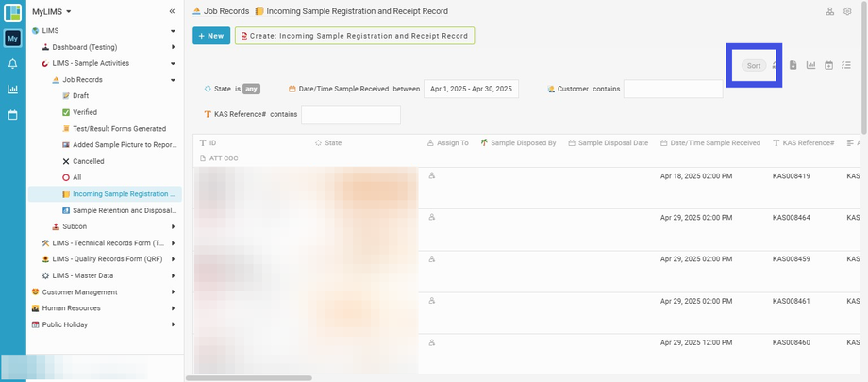The height and width of the screenshot is (382, 868).
Task: Collapse the Job Records tree arrow
Action: coord(173,80)
